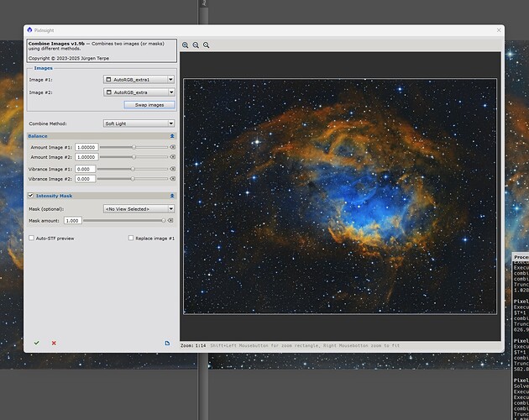
Task: Adjust the Amount Image #2 slider
Action: tap(134, 157)
